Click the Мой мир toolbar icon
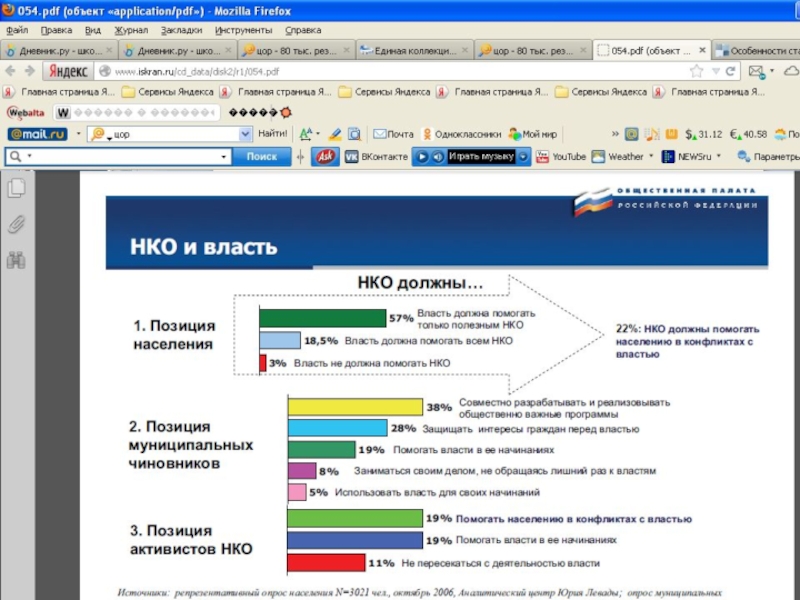The height and width of the screenshot is (600, 800). [x=532, y=134]
